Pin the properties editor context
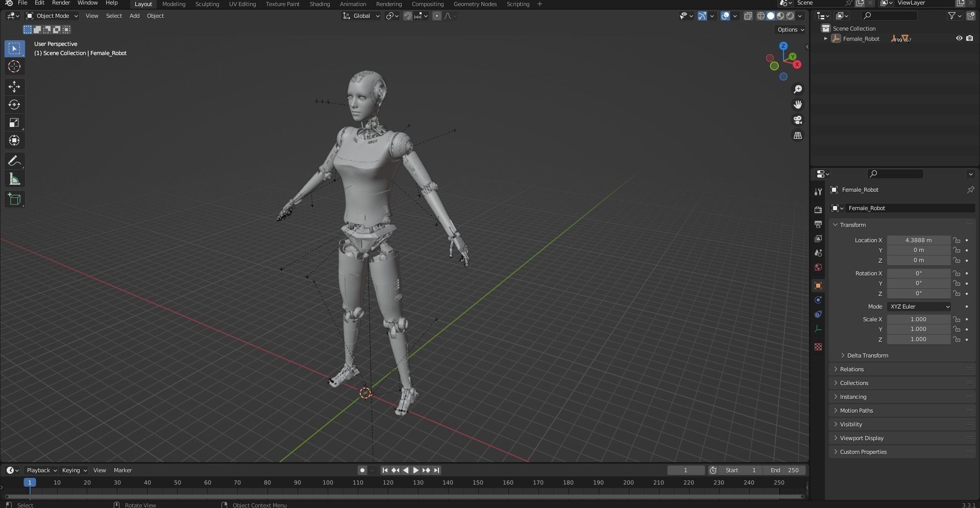 [x=970, y=190]
